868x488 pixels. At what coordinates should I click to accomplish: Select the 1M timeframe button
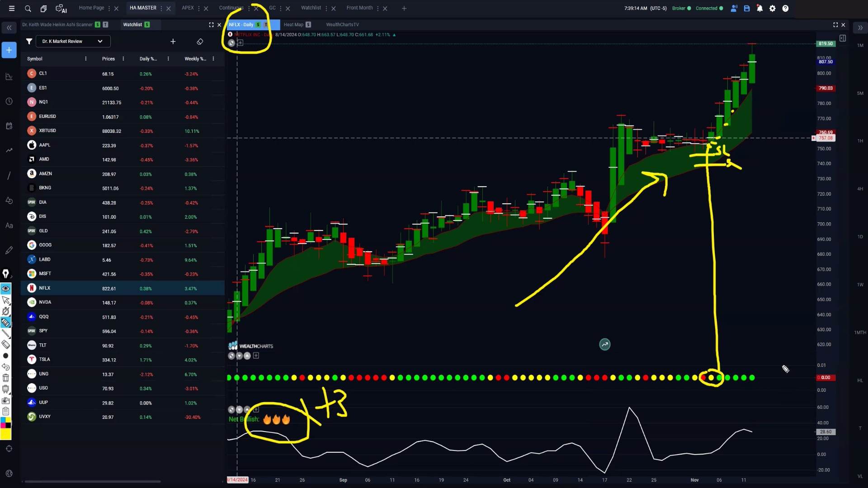click(x=860, y=45)
